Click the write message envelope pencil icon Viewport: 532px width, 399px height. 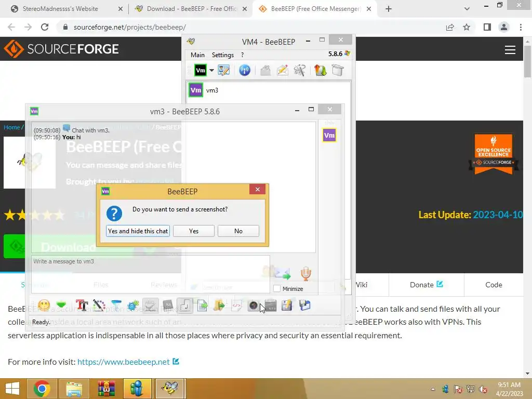tap(282, 71)
